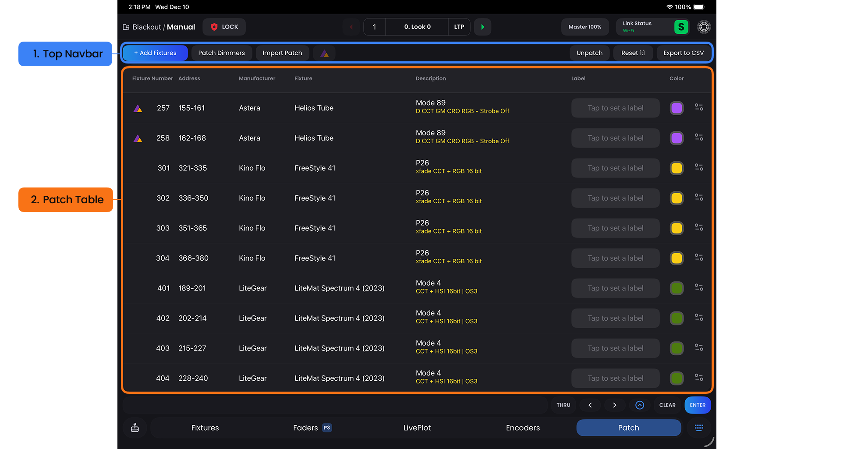
Task: Click yellow color swatch for fixture 301
Action: coord(677,168)
